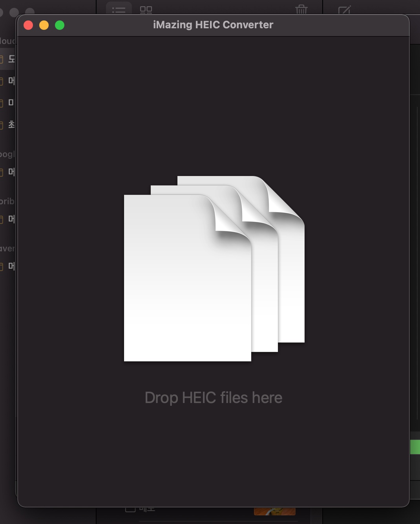Click the "Drop HEIC files here" text
The height and width of the screenshot is (524, 420).
pyautogui.click(x=214, y=398)
